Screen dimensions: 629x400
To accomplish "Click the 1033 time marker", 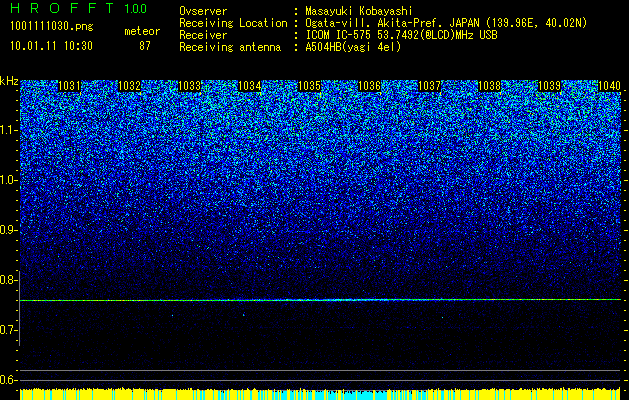I will point(189,86).
